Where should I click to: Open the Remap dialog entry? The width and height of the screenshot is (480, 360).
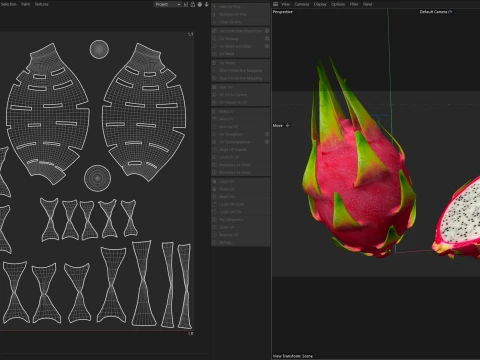pyautogui.click(x=240, y=243)
